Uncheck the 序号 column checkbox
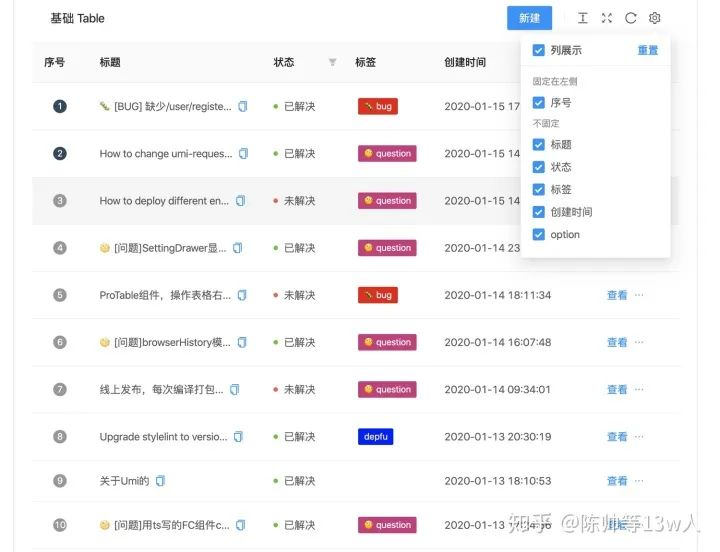720x552 pixels. pyautogui.click(x=538, y=102)
